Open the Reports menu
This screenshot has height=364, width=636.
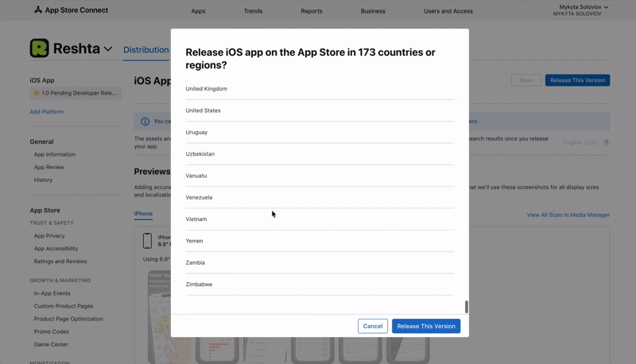pos(312,11)
